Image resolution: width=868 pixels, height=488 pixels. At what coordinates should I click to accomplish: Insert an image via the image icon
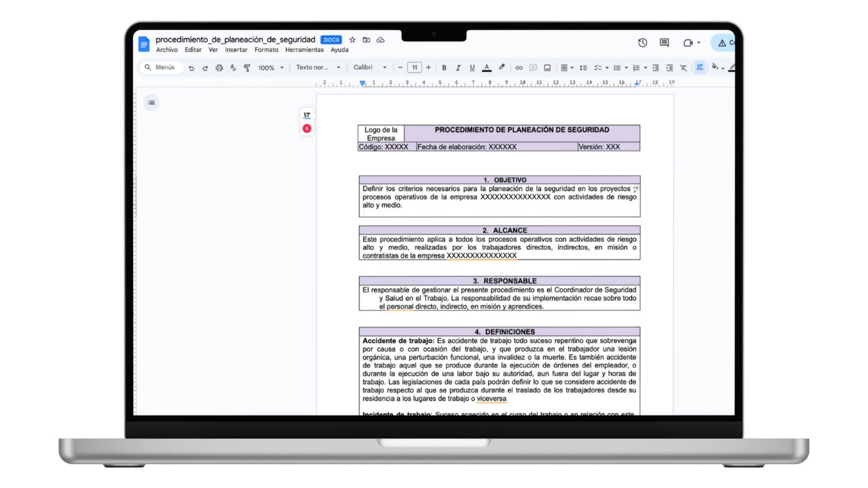(547, 68)
